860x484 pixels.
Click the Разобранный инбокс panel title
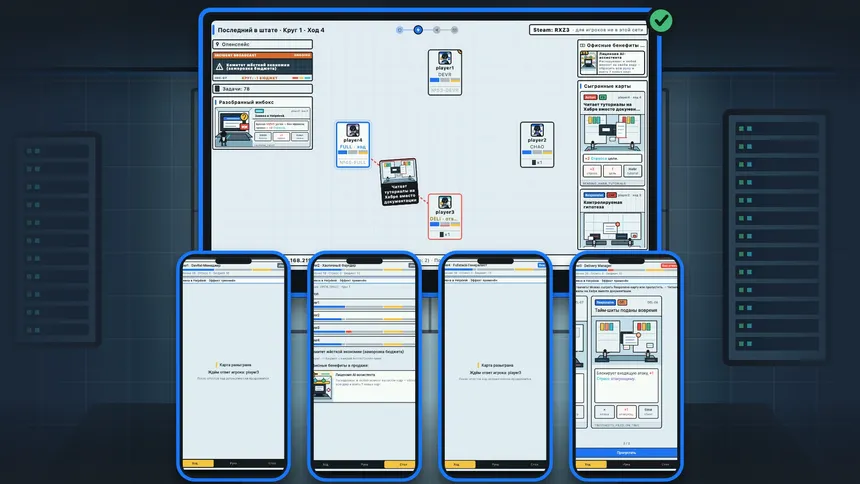(246, 102)
